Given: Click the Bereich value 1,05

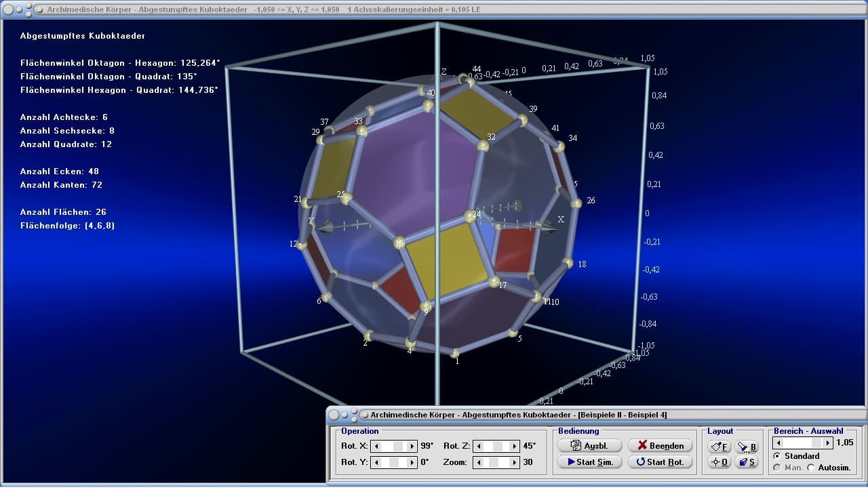Looking at the screenshot, I should (844, 443).
